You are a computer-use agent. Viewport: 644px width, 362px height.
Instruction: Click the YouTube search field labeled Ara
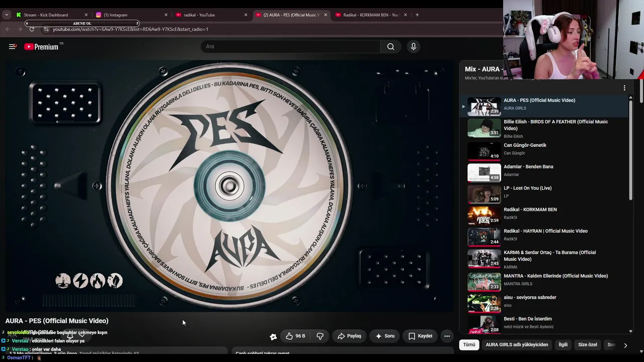pyautogui.click(x=291, y=47)
